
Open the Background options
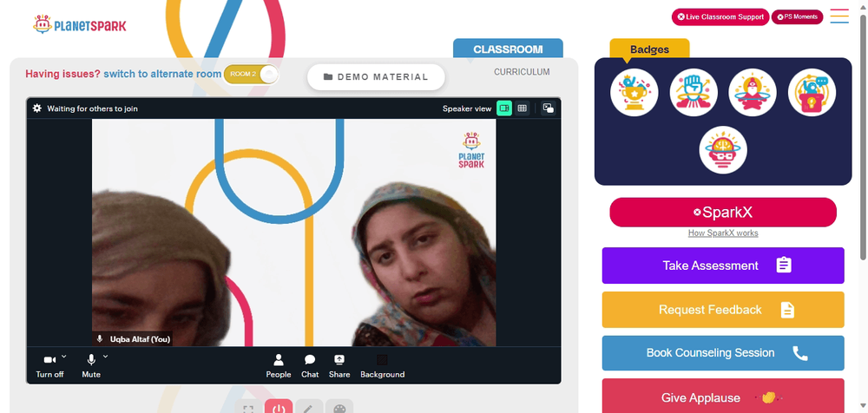(x=383, y=366)
